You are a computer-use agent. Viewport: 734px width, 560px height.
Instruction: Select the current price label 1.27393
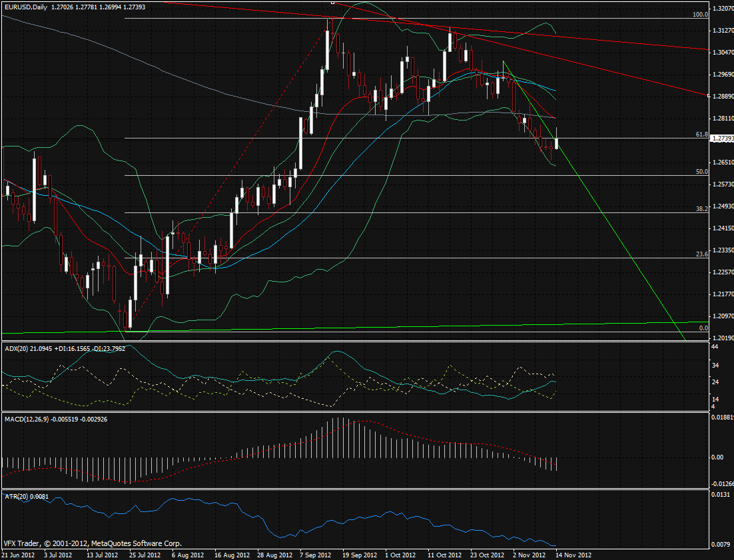[721, 139]
